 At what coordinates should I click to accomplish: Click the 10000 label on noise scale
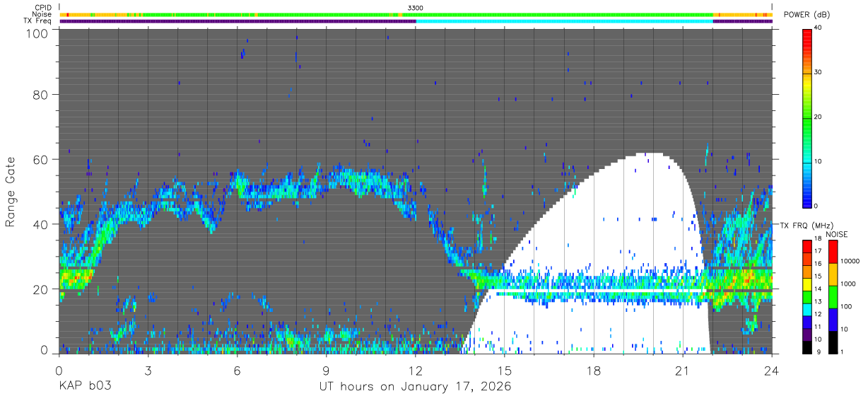[x=850, y=261]
